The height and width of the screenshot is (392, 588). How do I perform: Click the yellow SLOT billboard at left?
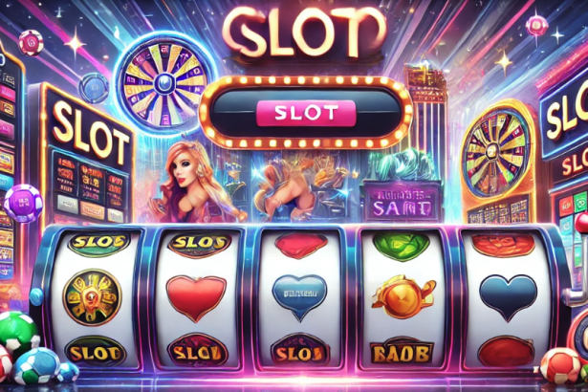(89, 131)
